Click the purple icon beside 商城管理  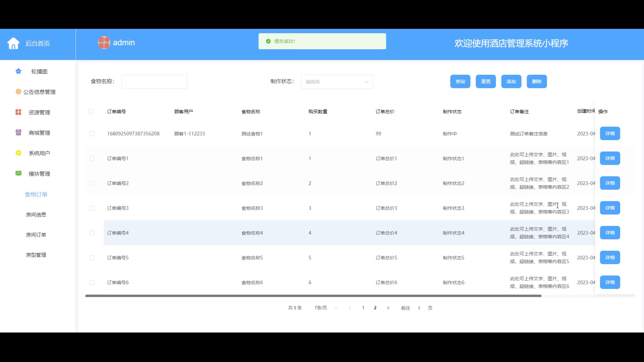[18, 132]
